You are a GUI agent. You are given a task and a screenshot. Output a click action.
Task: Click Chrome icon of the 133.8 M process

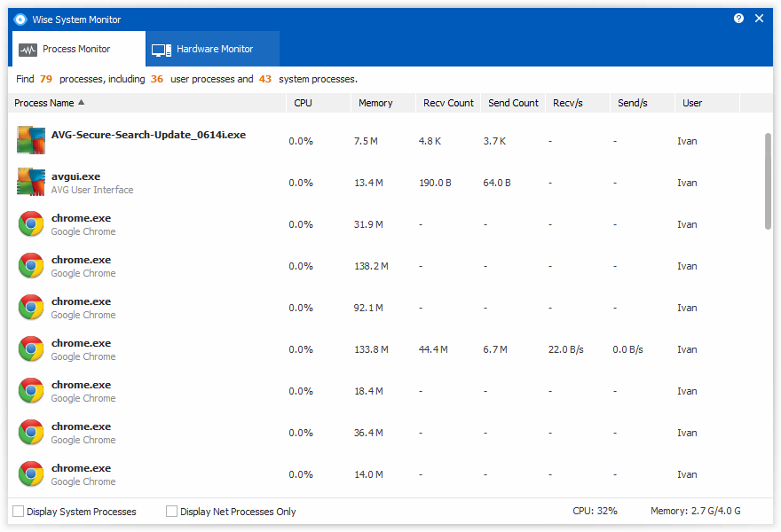(x=31, y=348)
